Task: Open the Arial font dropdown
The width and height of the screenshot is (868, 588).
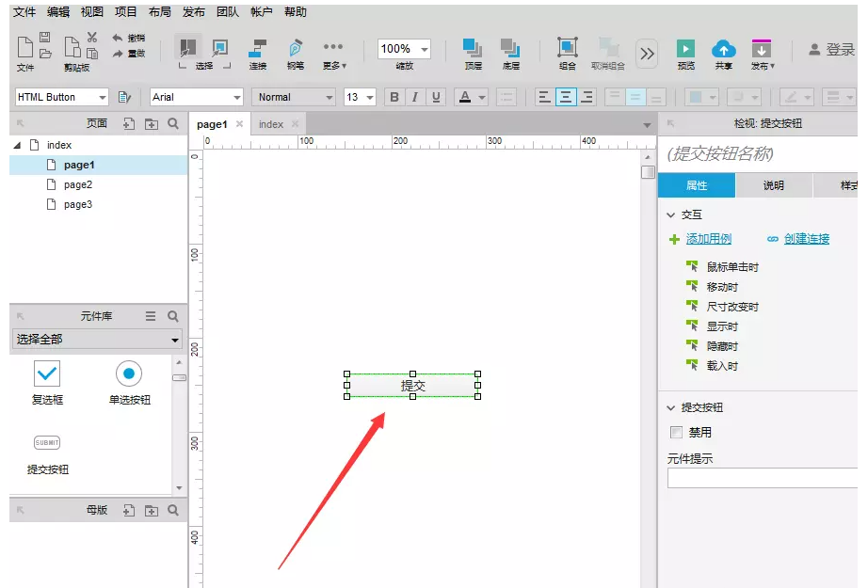Action: [196, 97]
